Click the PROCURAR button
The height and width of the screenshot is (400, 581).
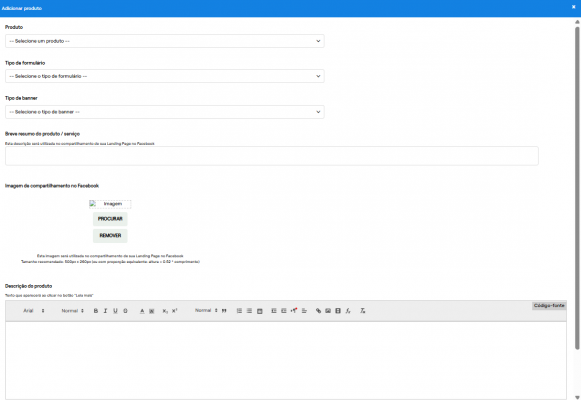point(110,219)
